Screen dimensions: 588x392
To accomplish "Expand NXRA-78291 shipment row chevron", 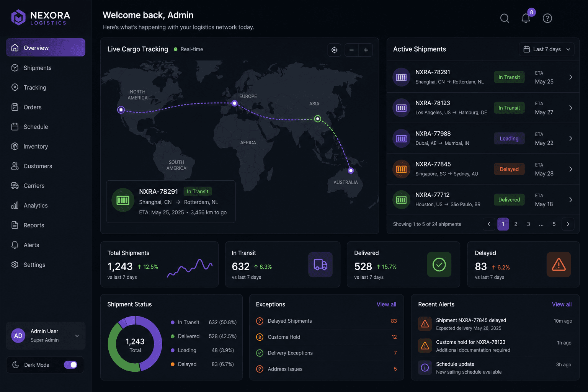I will [571, 77].
